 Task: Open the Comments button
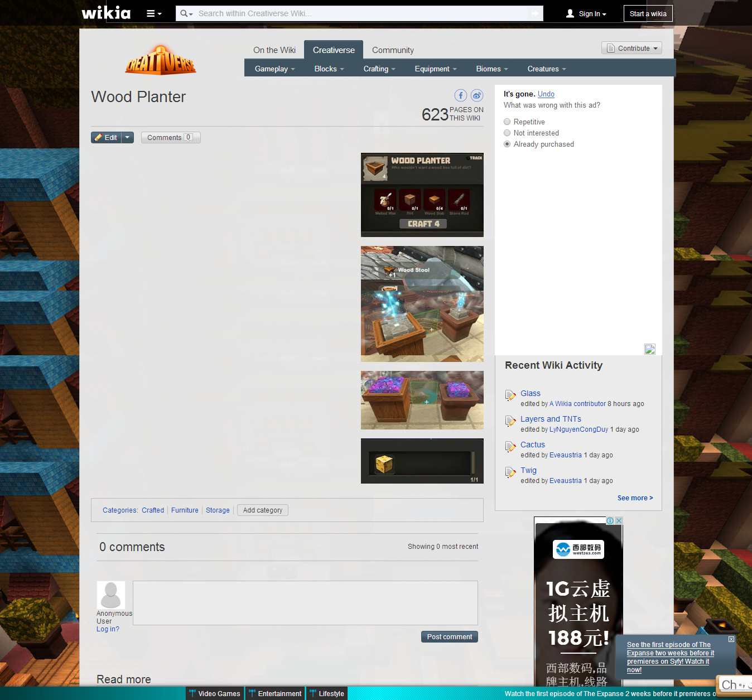(170, 137)
